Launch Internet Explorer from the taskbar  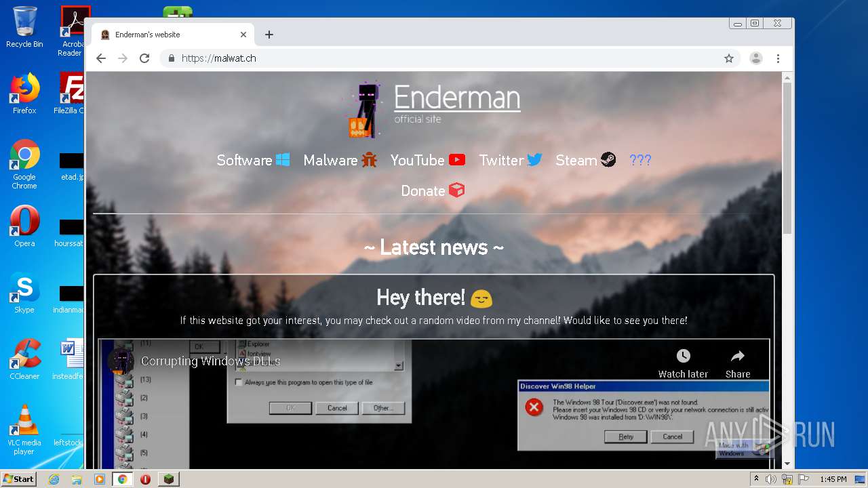54,479
